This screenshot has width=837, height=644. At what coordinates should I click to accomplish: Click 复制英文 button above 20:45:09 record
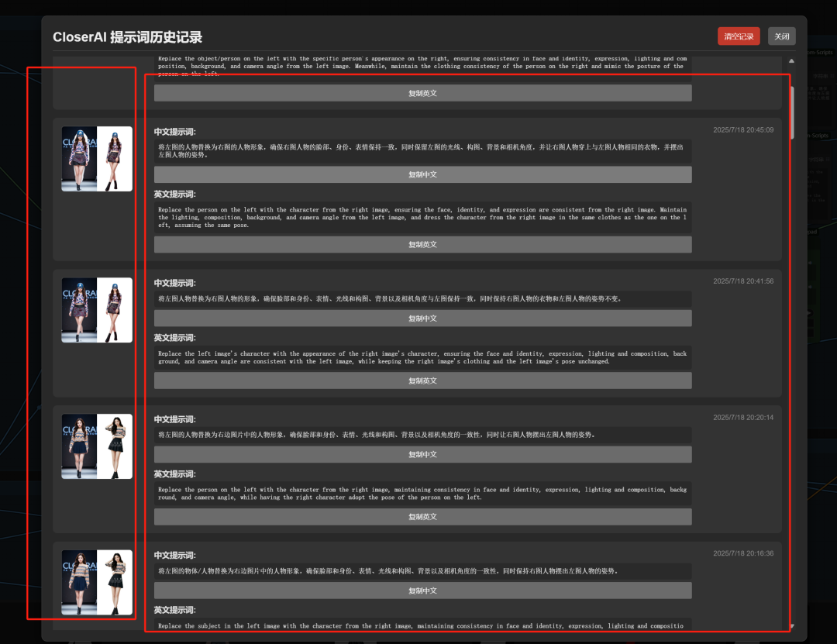click(x=423, y=93)
